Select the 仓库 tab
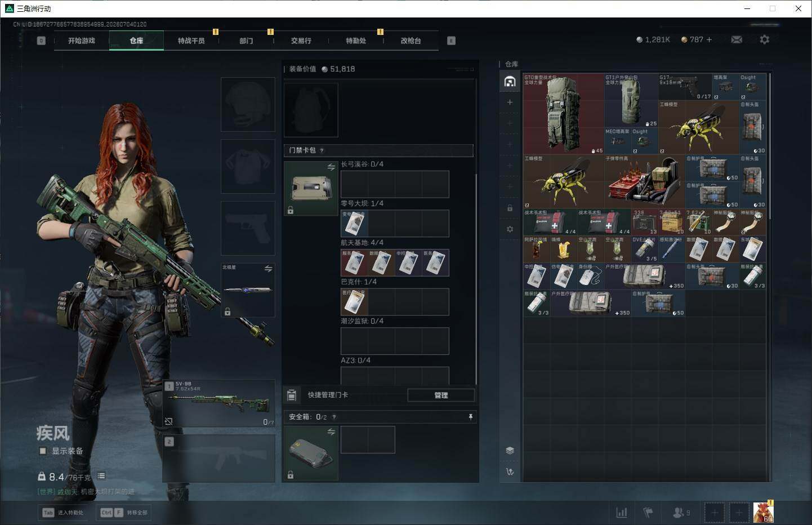 pos(136,41)
